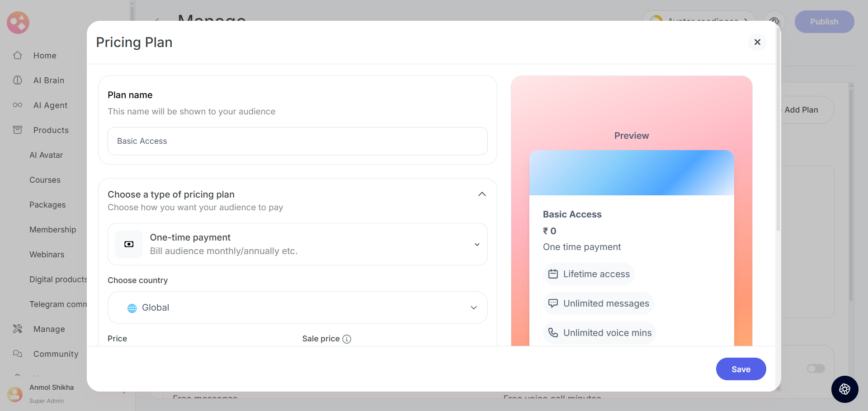Click the Basic Access preview title
868x411 pixels.
pos(572,214)
